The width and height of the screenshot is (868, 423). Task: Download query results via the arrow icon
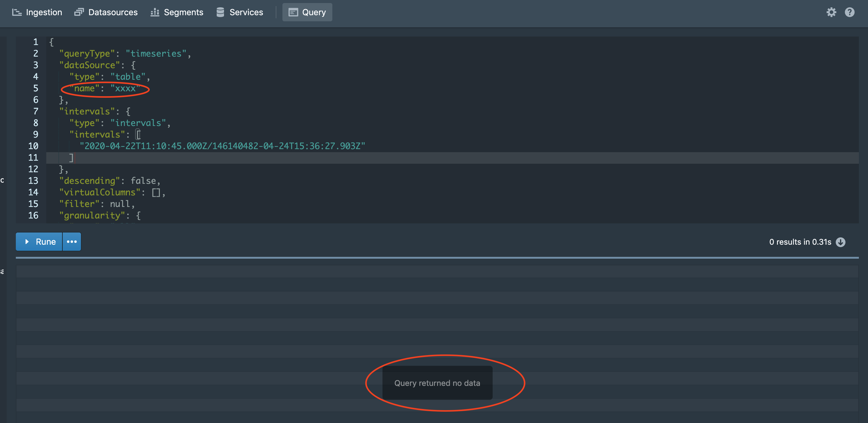pos(840,242)
